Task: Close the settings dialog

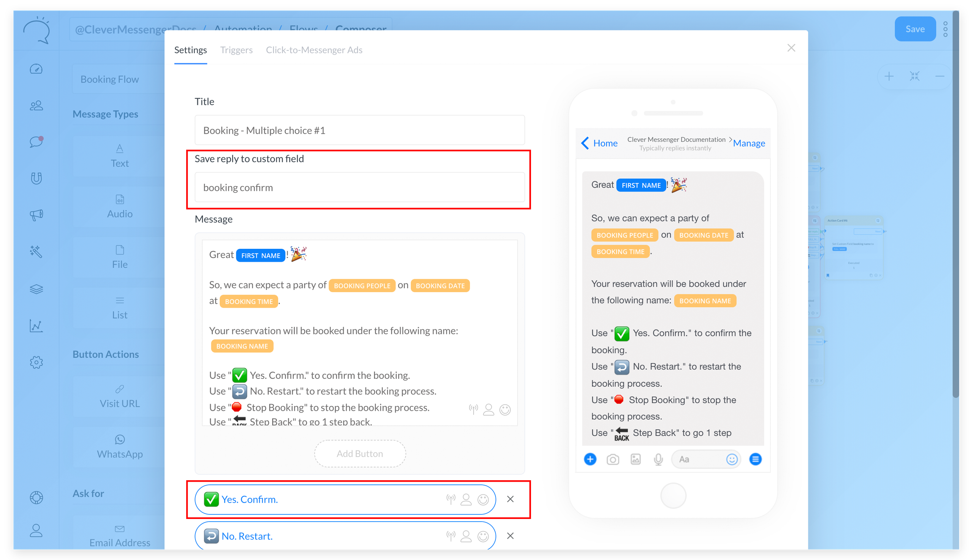Action: click(x=791, y=48)
